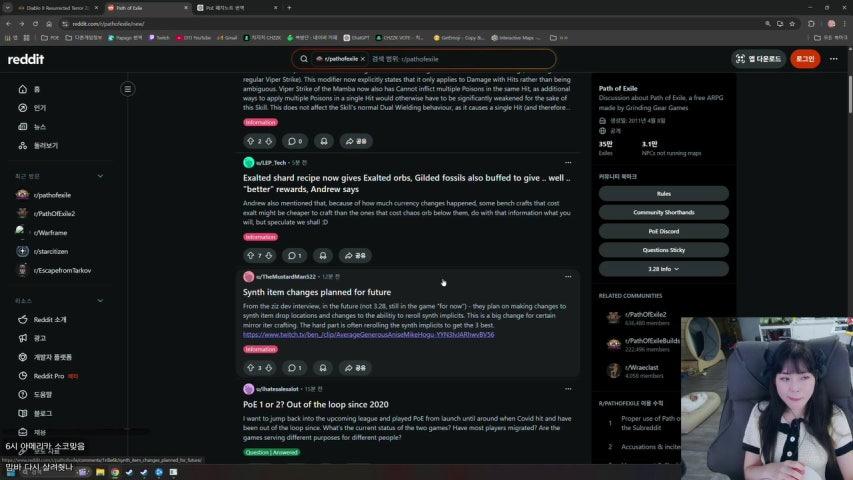Go back in browser history

[9, 24]
